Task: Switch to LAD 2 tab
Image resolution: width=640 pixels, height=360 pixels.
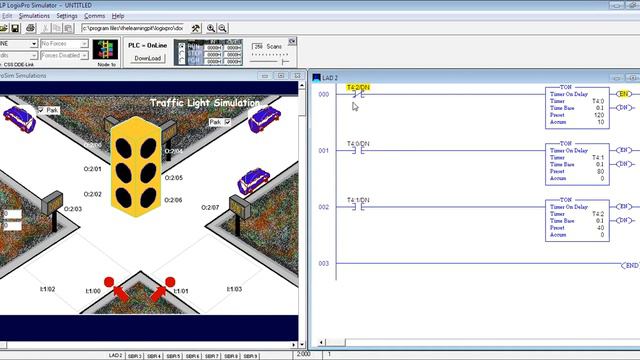Action: point(116,356)
